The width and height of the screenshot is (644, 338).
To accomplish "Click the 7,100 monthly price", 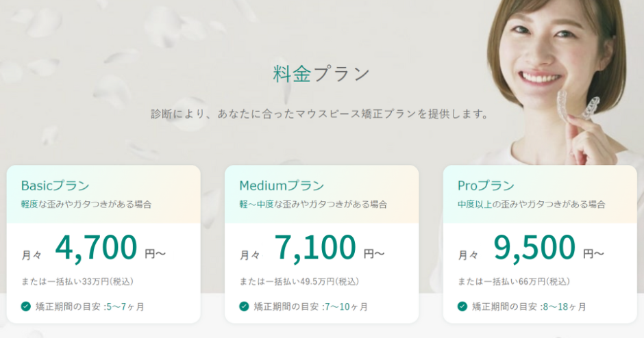I will (314, 248).
